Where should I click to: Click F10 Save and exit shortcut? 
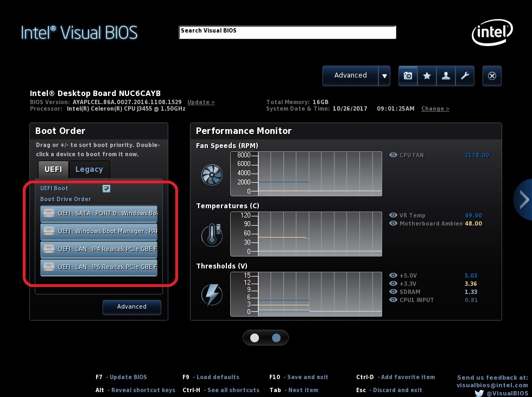coord(299,377)
